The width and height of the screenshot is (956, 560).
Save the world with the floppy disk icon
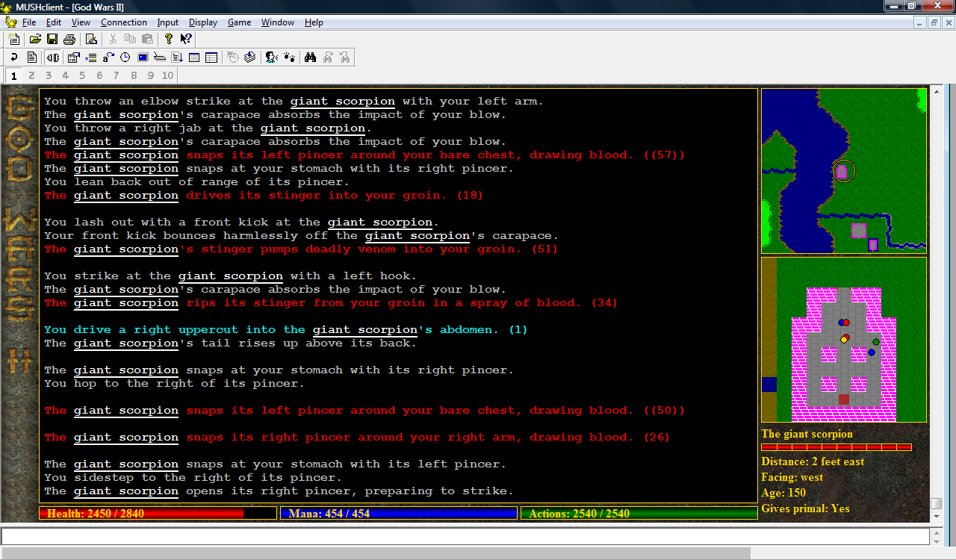click(52, 40)
